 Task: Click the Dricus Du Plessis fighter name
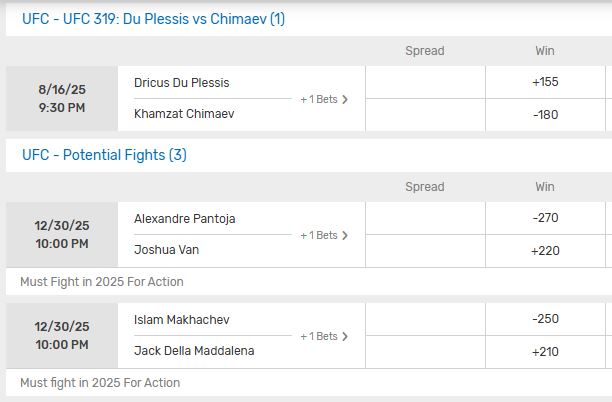pos(181,83)
